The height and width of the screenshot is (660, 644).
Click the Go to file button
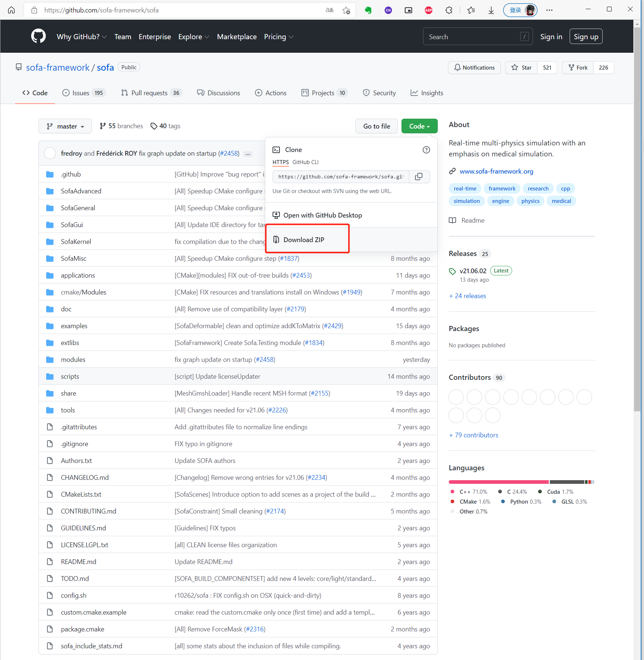pyautogui.click(x=376, y=126)
